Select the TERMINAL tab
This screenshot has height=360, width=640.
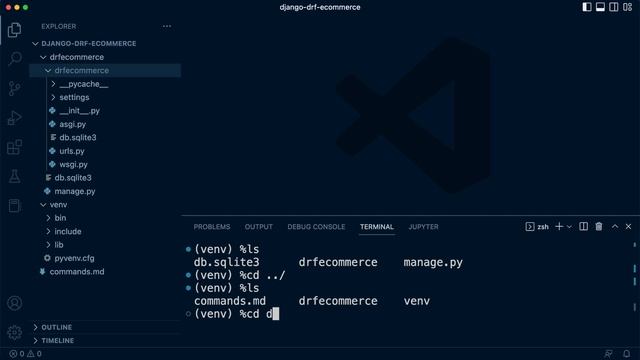377,227
